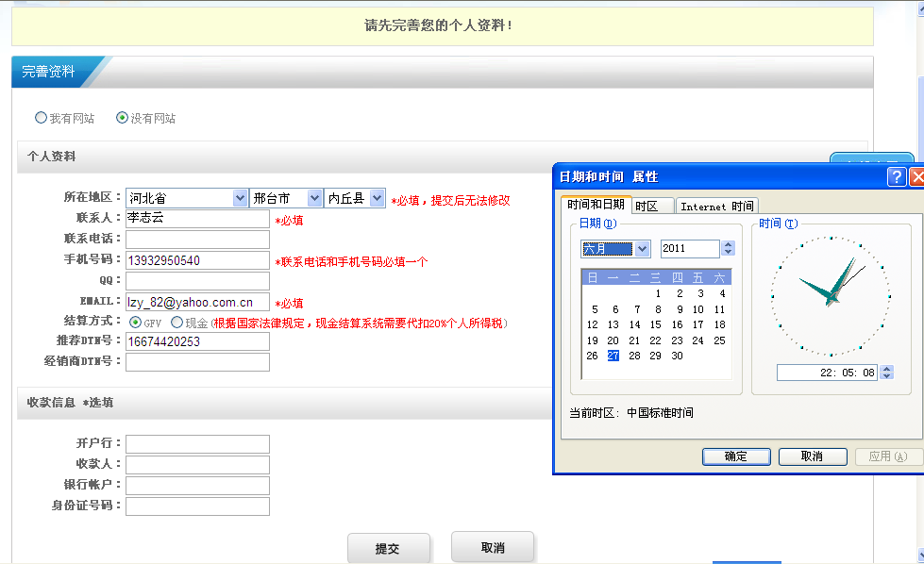Click the 取消 button in dialog
The height and width of the screenshot is (564, 924).
click(812, 456)
